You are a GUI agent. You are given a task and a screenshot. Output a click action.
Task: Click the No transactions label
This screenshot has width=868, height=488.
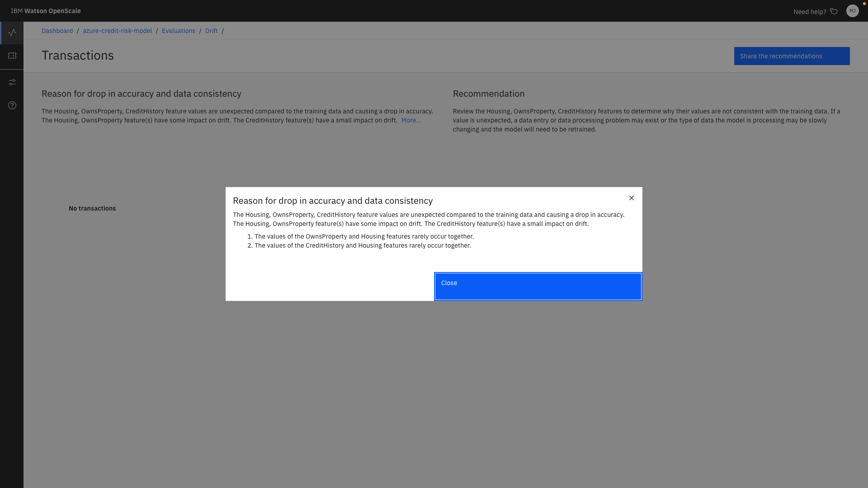92,208
